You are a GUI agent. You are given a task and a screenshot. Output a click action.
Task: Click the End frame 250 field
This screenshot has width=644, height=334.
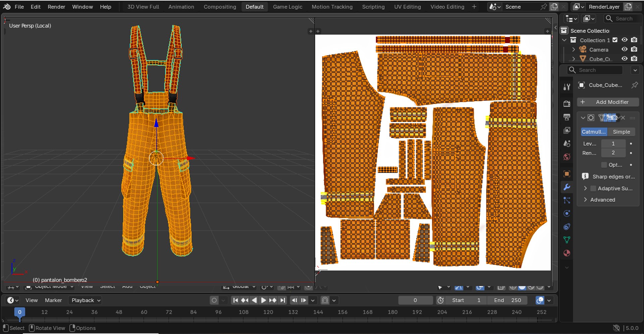[x=507, y=300]
